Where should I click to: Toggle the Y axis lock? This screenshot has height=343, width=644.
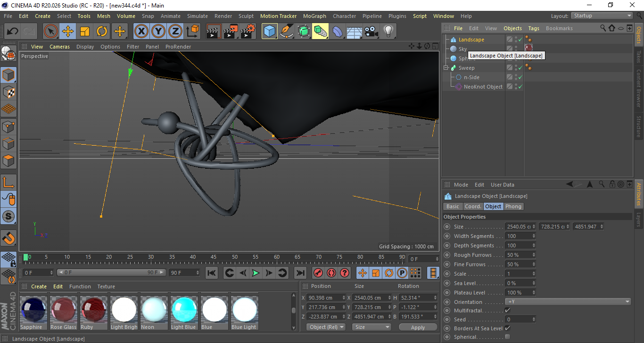[158, 32]
